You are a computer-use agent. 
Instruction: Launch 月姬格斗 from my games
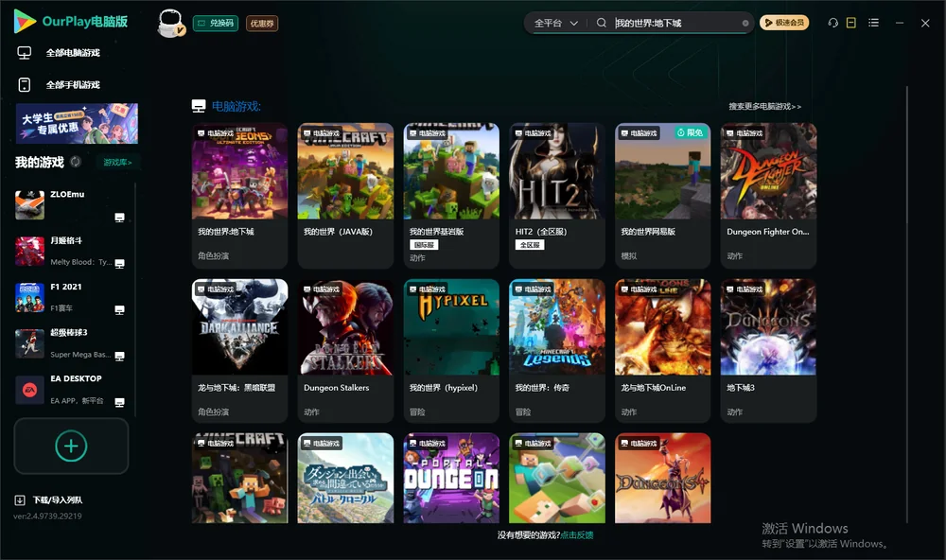coord(71,251)
